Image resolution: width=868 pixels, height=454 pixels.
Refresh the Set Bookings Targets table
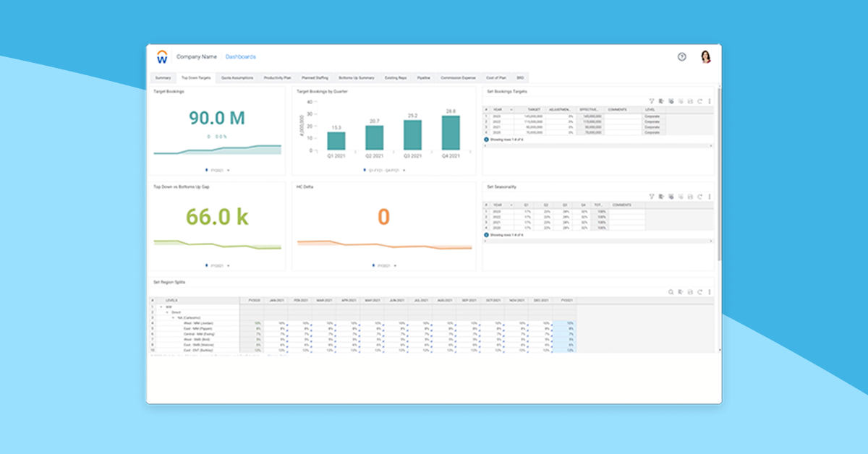699,102
